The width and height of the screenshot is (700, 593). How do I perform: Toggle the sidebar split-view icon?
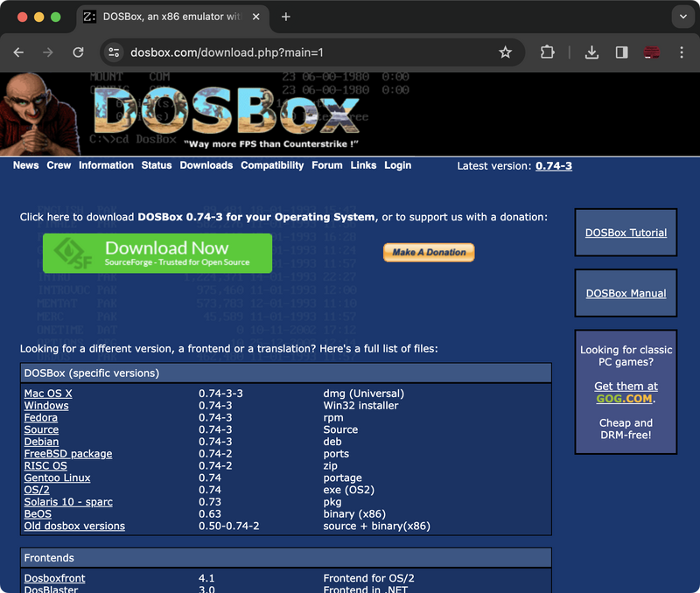622,52
